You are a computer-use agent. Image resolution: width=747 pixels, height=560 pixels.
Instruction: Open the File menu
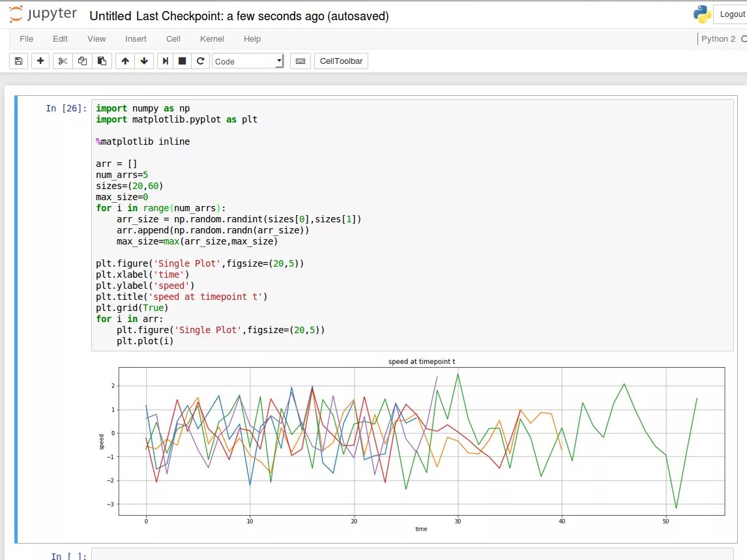click(26, 39)
